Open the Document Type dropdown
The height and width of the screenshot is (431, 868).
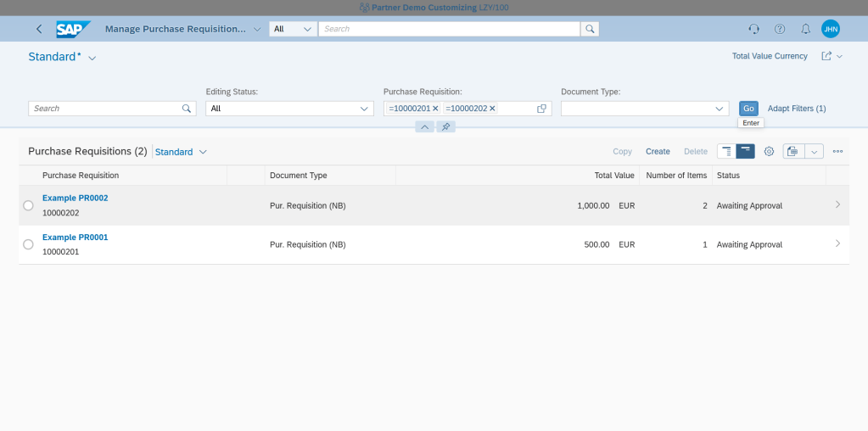coord(720,109)
